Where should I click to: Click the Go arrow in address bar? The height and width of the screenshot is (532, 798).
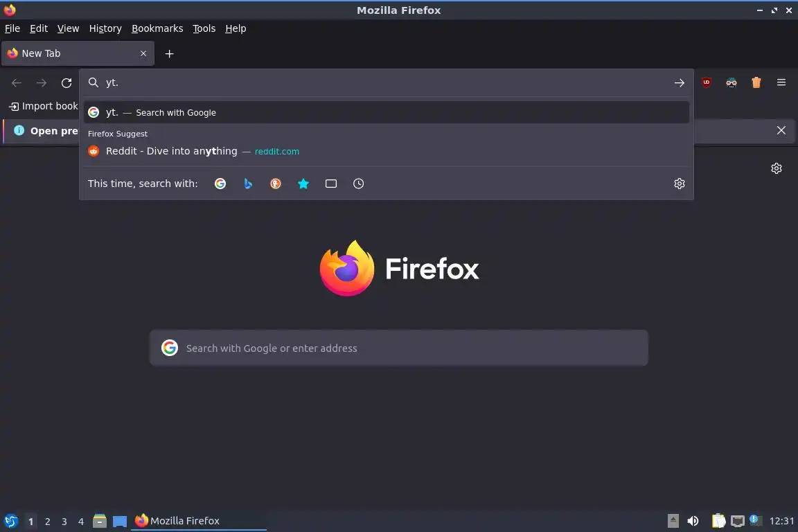(680, 83)
